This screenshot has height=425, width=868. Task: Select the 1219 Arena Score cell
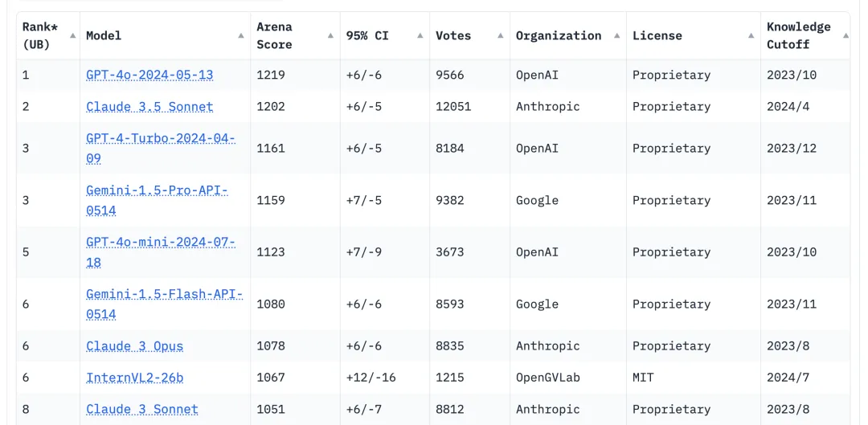tap(271, 75)
